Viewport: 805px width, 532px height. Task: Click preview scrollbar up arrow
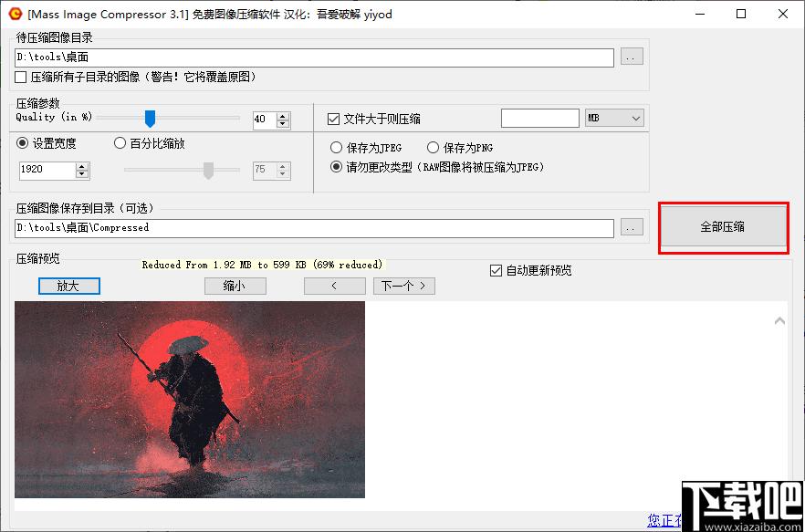coord(779,321)
